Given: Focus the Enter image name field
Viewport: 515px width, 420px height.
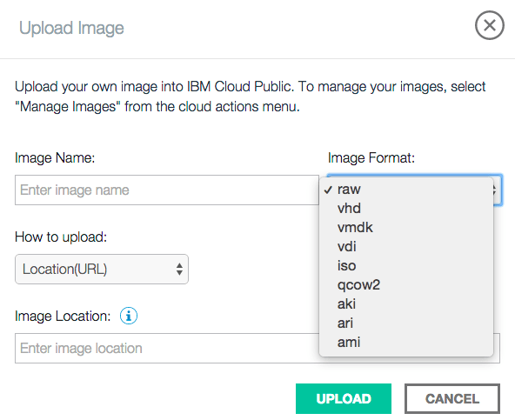Looking at the screenshot, I should coord(167,190).
